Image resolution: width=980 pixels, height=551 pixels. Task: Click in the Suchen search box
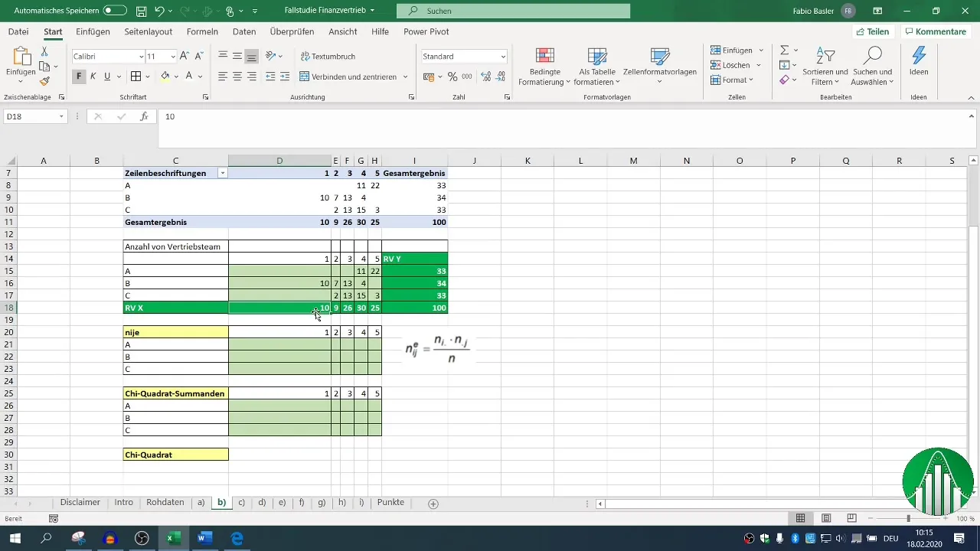click(x=513, y=11)
